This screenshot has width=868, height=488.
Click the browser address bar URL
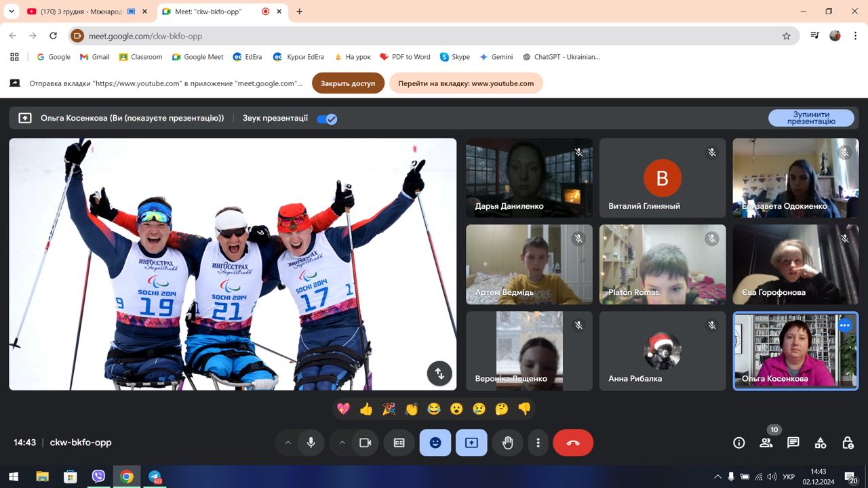(x=145, y=36)
